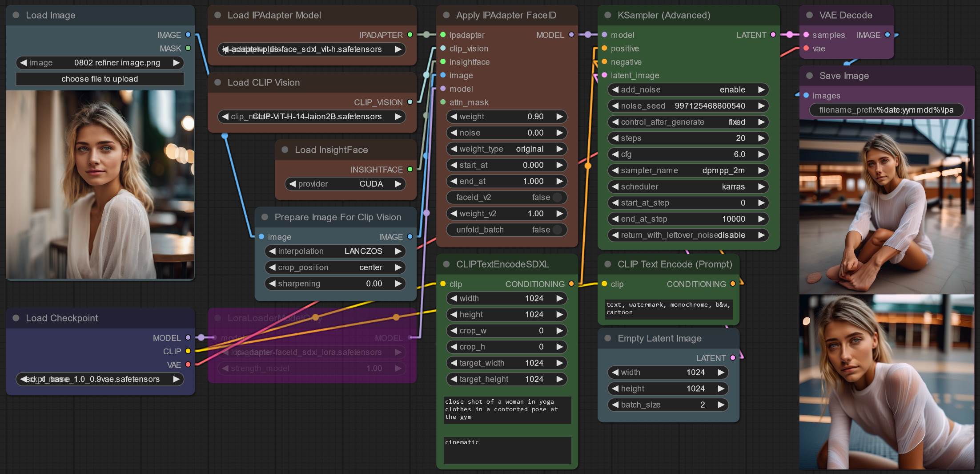Click the cinematic prompt text box
980x474 pixels.
[507, 450]
